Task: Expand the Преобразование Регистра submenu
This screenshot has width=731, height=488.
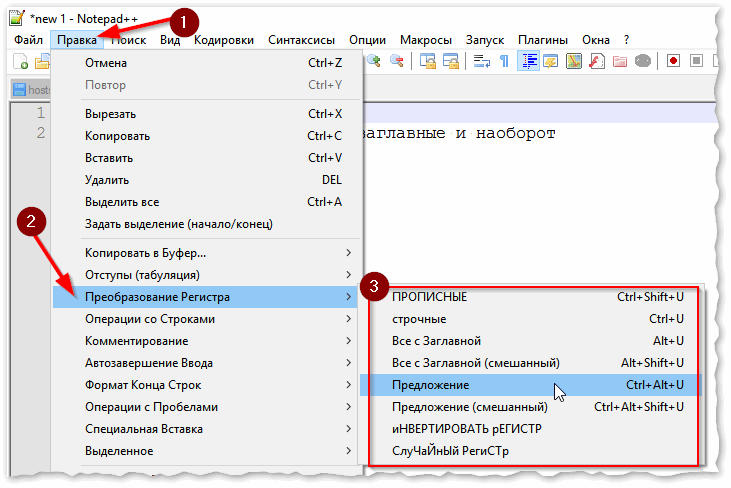Action: (x=205, y=297)
